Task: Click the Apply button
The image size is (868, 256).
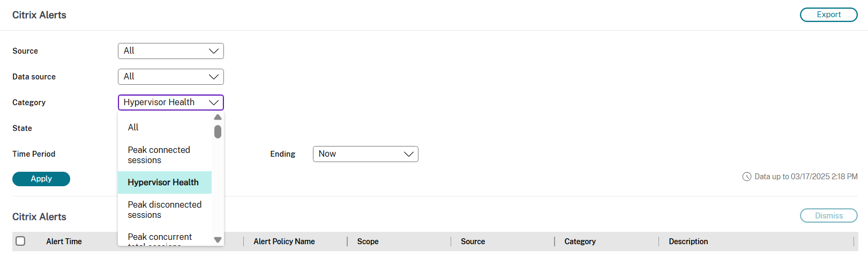Action: [41, 179]
